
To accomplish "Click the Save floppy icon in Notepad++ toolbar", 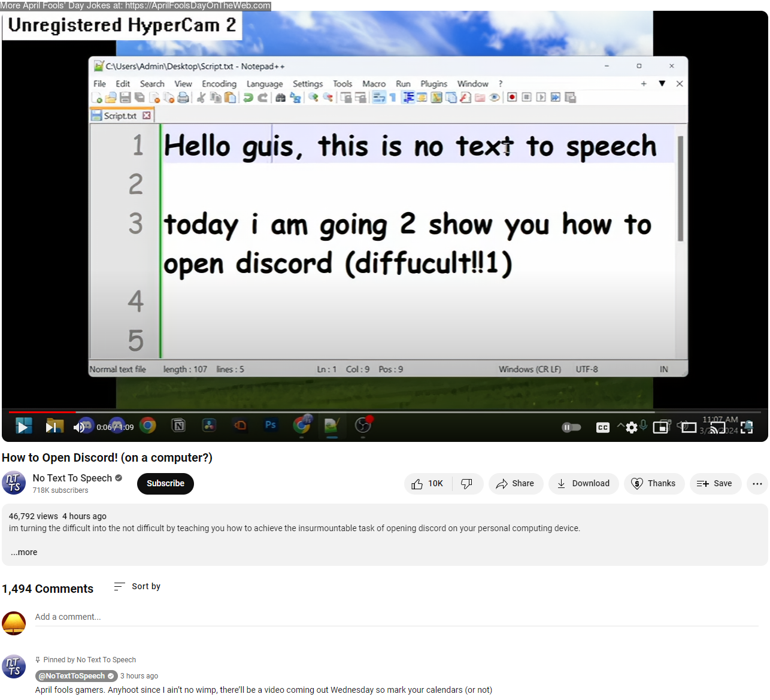I will pos(125,98).
